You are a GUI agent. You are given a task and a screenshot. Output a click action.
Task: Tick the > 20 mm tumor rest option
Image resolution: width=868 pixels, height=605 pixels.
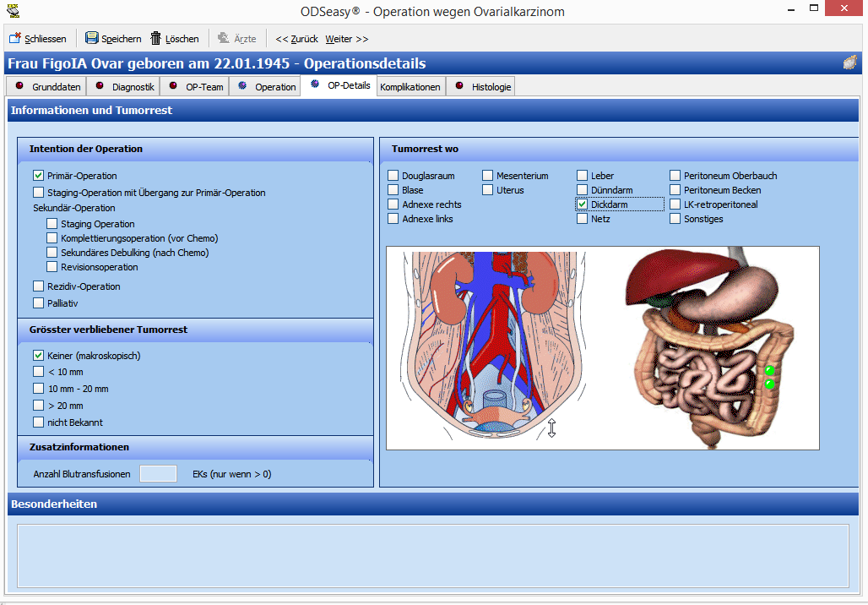[x=38, y=405]
